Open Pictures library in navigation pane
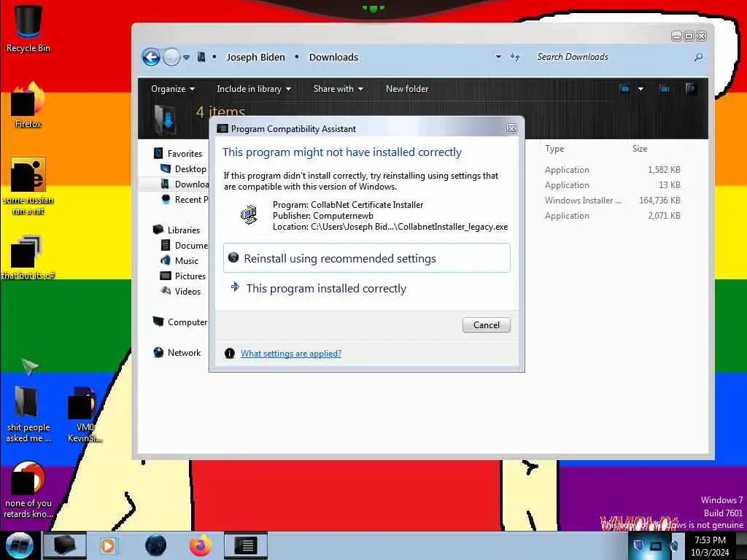 point(183,276)
